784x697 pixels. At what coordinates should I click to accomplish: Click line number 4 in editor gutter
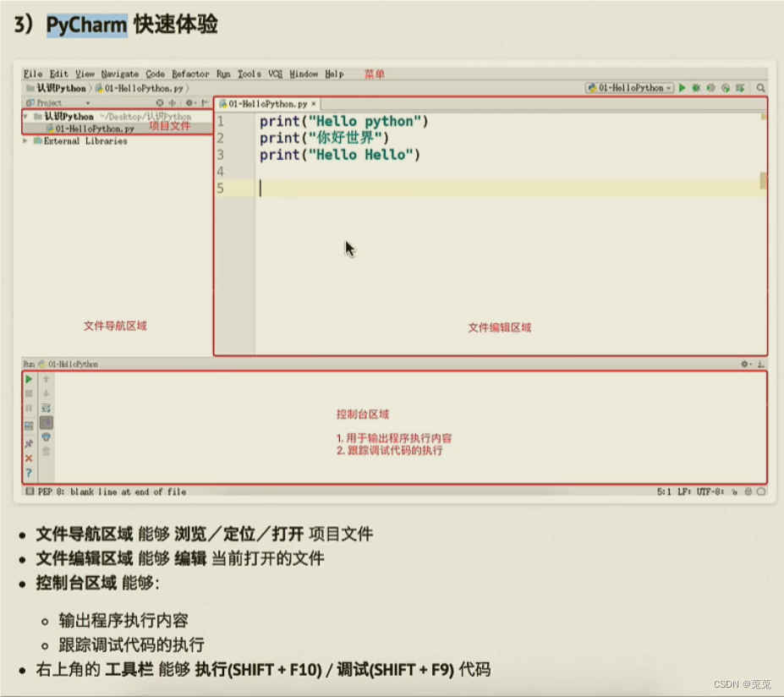tap(221, 172)
